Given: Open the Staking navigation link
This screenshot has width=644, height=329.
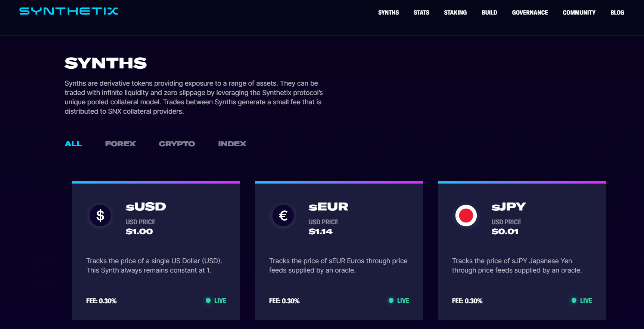Looking at the screenshot, I should 455,13.
